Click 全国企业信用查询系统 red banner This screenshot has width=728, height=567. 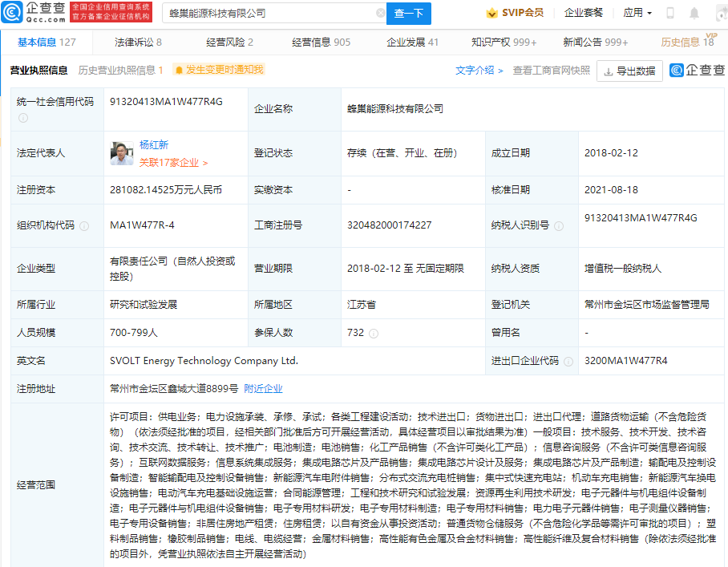point(111,12)
